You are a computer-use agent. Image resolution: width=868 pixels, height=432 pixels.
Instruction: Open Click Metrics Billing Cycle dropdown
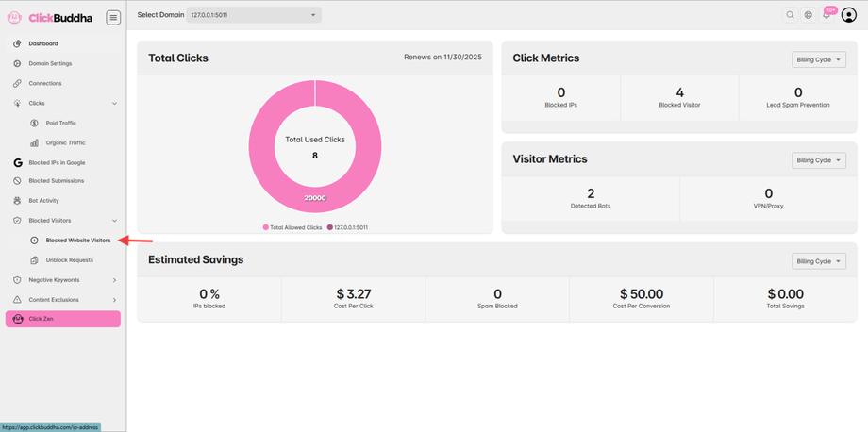[x=819, y=59]
